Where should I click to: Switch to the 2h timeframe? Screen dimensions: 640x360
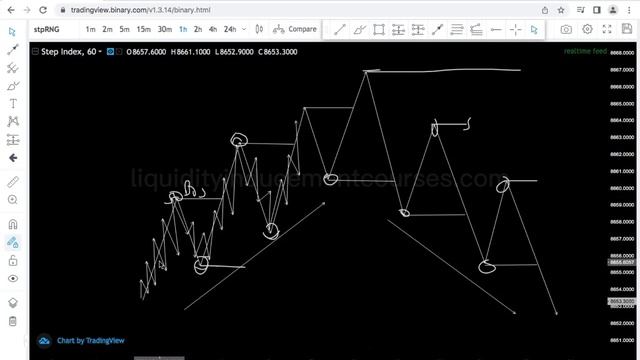pyautogui.click(x=198, y=29)
